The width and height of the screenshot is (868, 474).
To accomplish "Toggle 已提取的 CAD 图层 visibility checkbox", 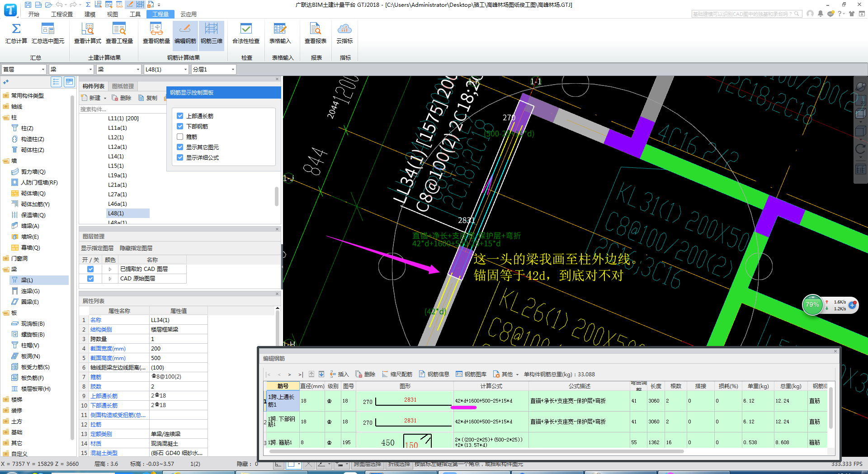I will click(90, 269).
